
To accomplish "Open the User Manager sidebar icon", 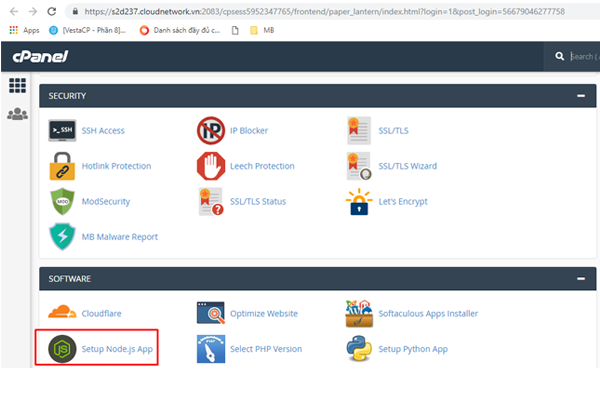I will click(17, 114).
